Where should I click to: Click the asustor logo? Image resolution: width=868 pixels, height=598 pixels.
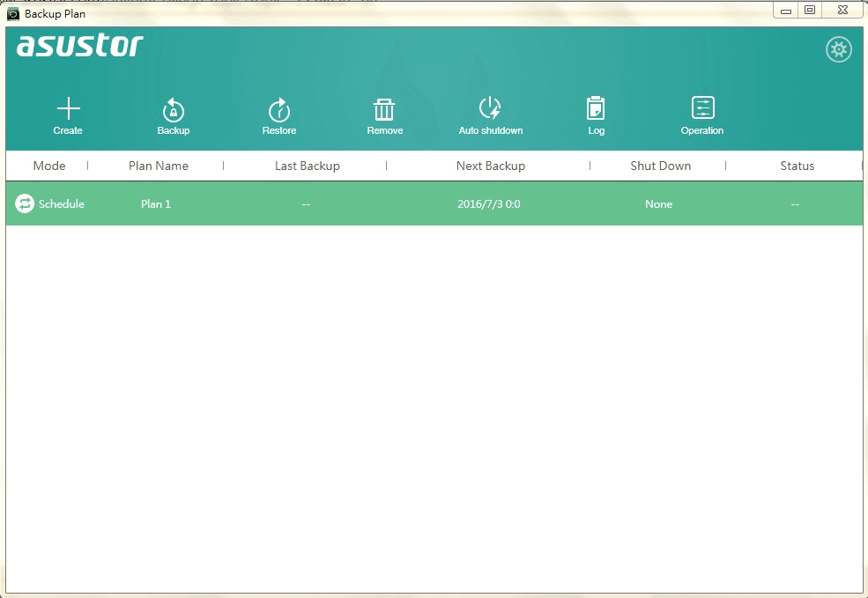click(x=80, y=46)
